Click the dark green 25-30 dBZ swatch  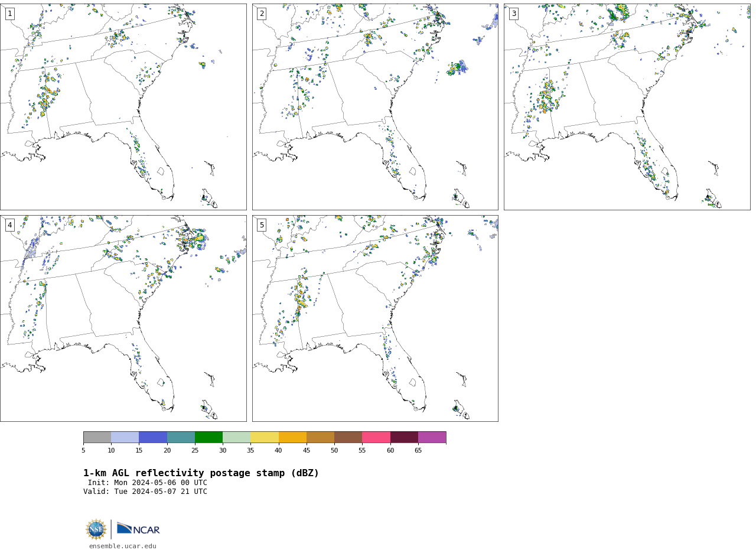[x=208, y=437]
